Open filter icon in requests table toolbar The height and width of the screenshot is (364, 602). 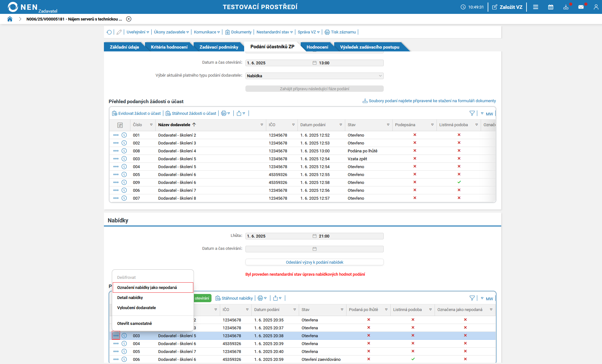tap(472, 113)
